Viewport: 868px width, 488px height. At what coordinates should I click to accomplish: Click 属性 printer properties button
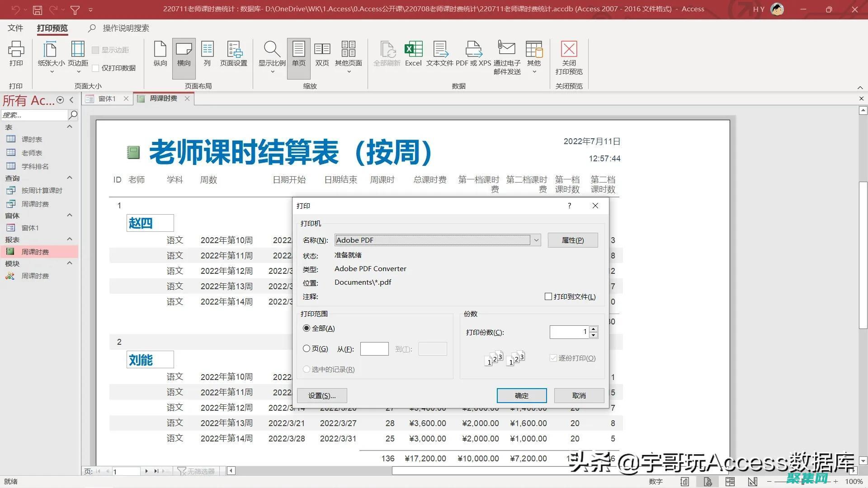571,239
